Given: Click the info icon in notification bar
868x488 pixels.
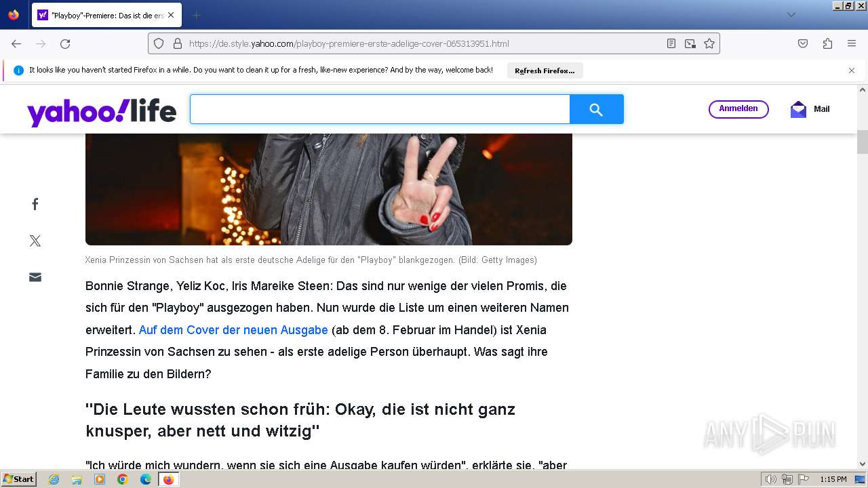Looking at the screenshot, I should point(18,70).
